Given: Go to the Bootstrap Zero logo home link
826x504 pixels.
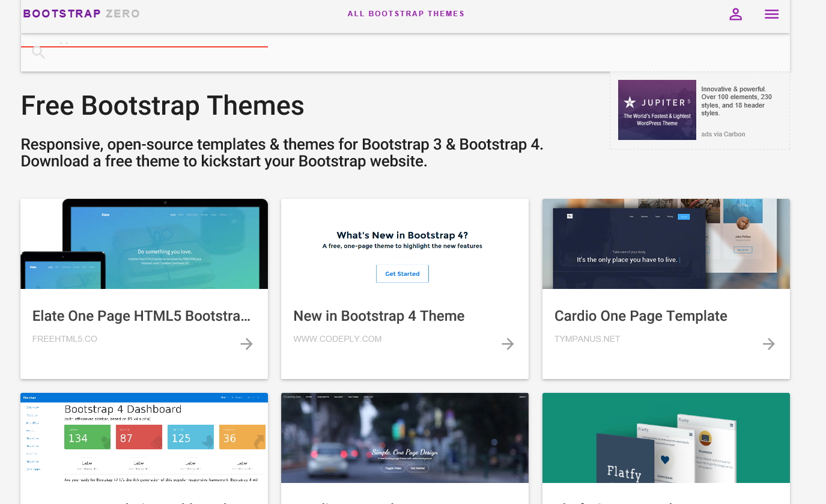Looking at the screenshot, I should (81, 13).
